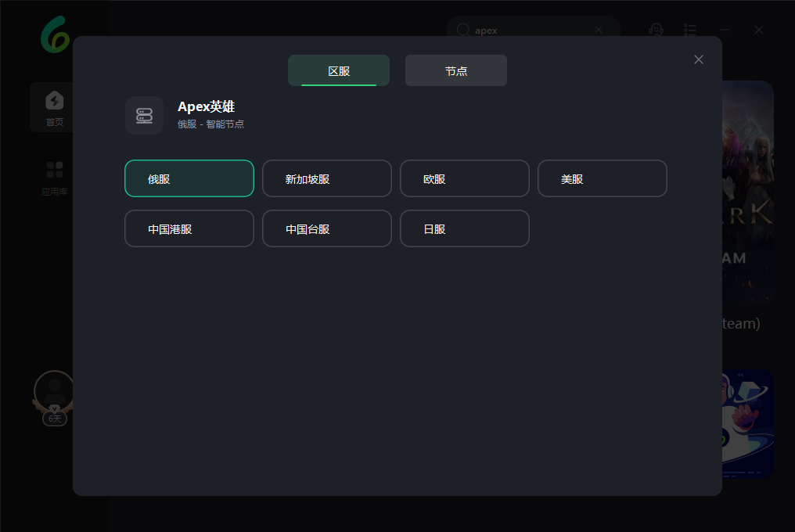Open the user avatar profile
Viewport: 795px width, 532px height.
click(54, 391)
